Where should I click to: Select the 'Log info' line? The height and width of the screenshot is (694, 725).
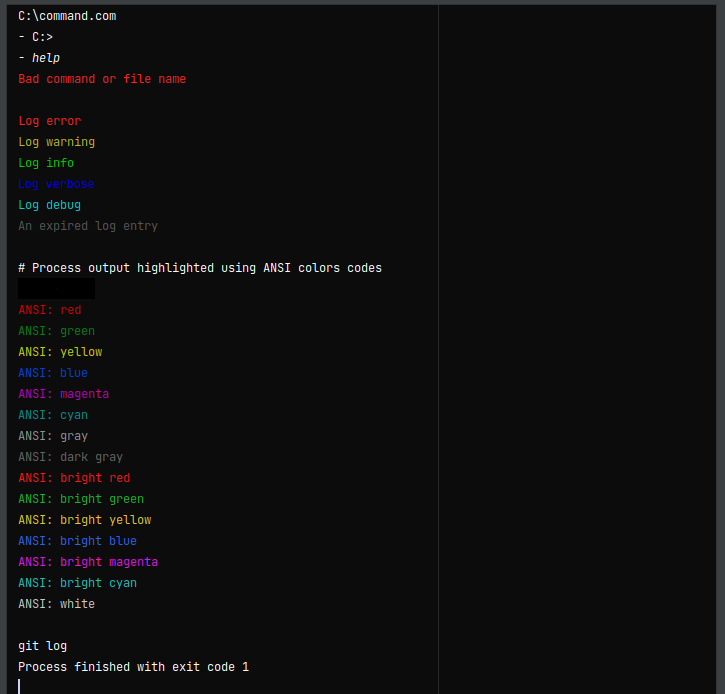pyautogui.click(x=46, y=163)
